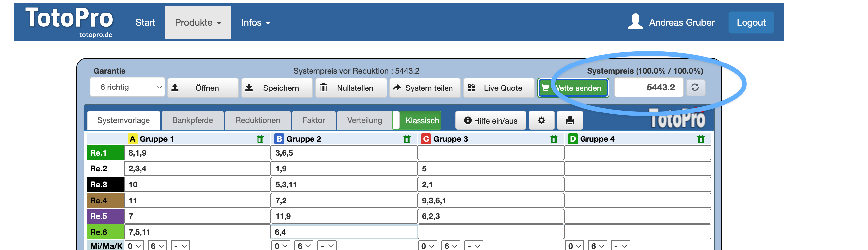Open Gruppe 2 maximum dropdown showing 6

(x=304, y=246)
